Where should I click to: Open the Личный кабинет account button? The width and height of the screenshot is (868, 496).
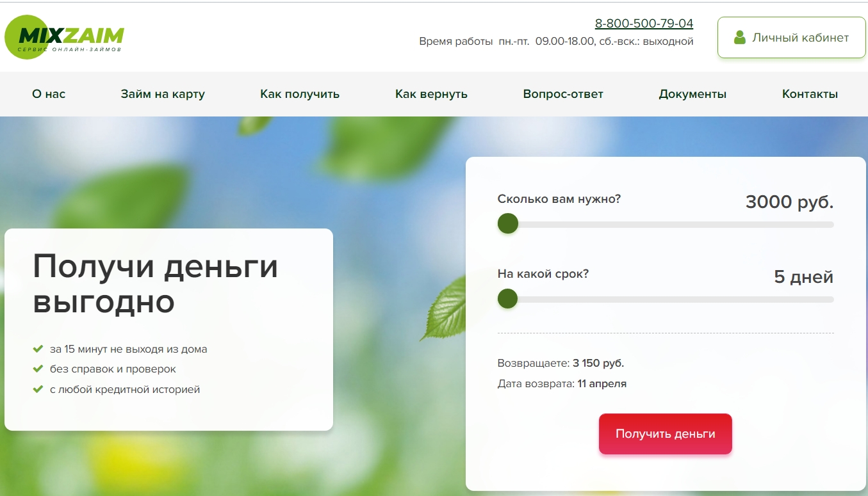[791, 38]
